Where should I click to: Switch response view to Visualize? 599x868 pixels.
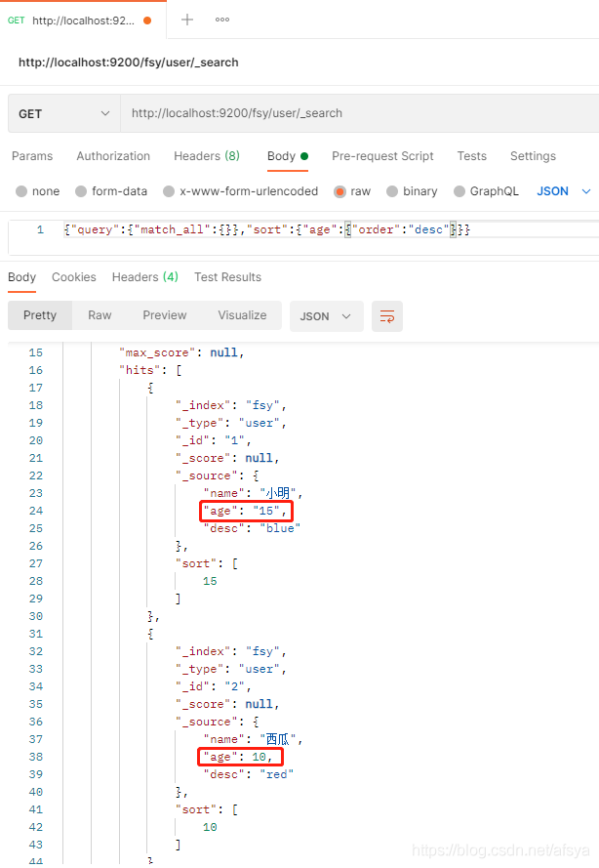(242, 315)
